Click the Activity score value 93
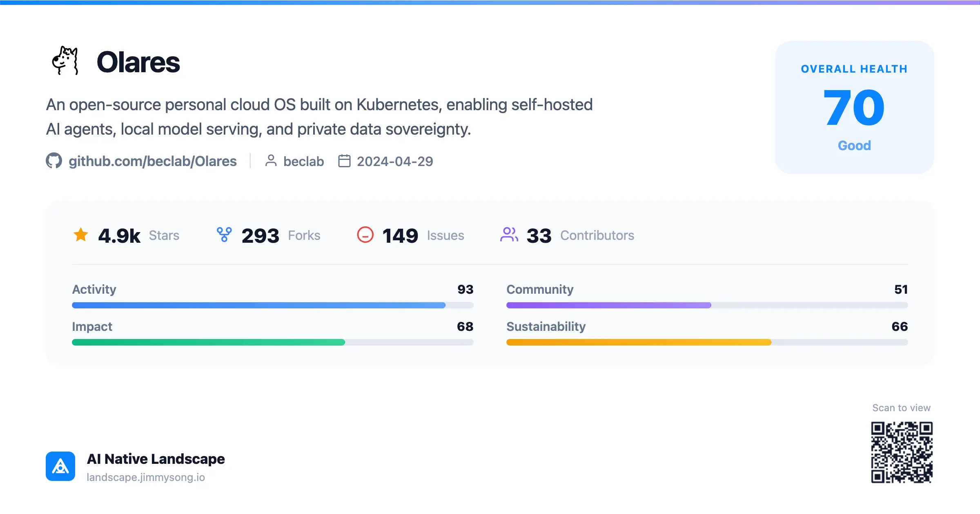The image size is (980, 514). tap(465, 289)
